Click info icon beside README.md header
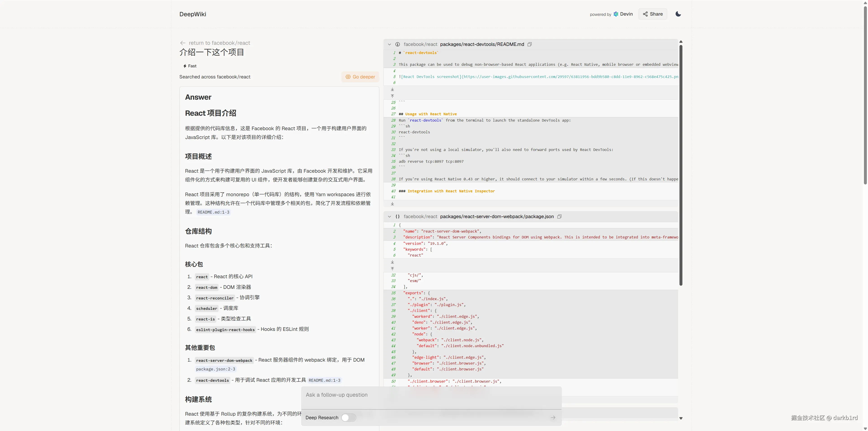Viewport: 868px width, 431px height. coord(398,44)
